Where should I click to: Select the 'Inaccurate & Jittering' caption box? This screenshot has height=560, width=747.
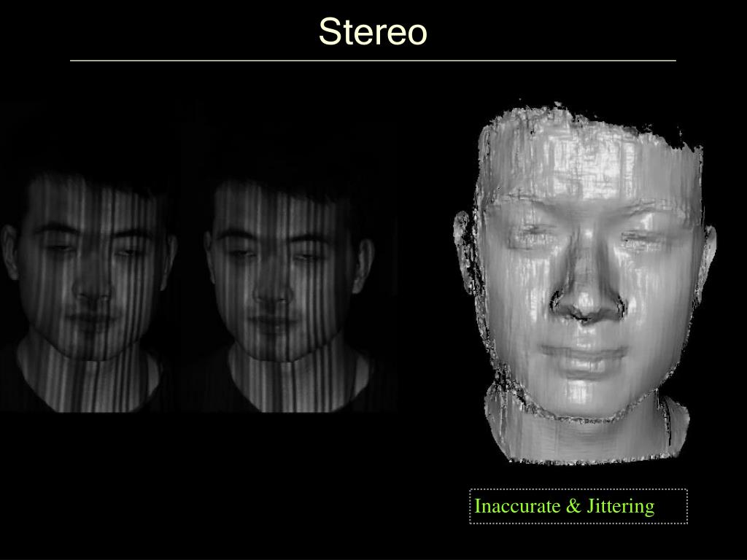[578, 506]
